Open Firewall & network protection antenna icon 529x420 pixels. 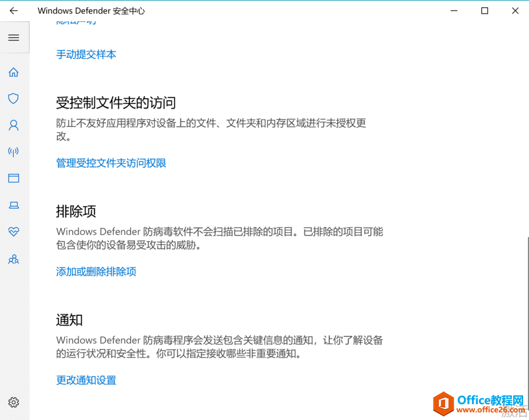[x=14, y=152]
